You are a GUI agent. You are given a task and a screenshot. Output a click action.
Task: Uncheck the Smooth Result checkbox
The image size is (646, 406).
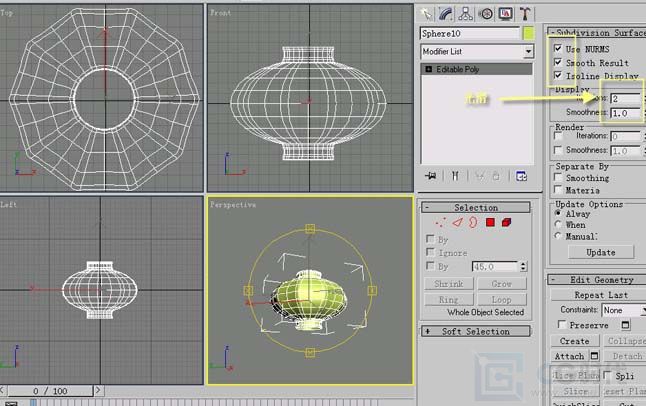[x=558, y=62]
